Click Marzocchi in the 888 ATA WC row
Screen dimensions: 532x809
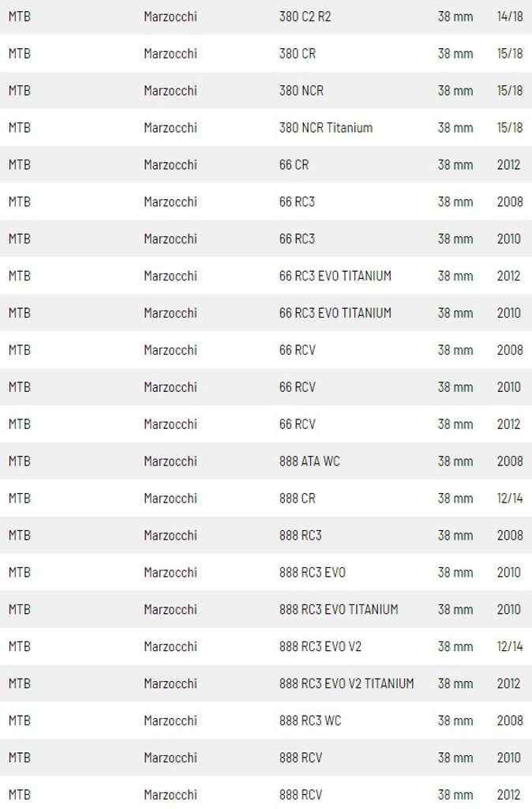(170, 461)
